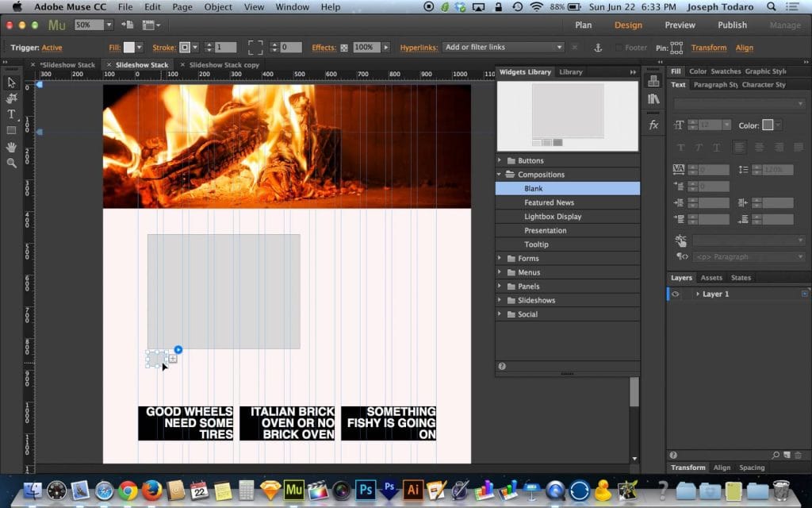Viewport: 812px width, 508px height.
Task: Click the Transform link in the control bar
Action: [708, 48]
